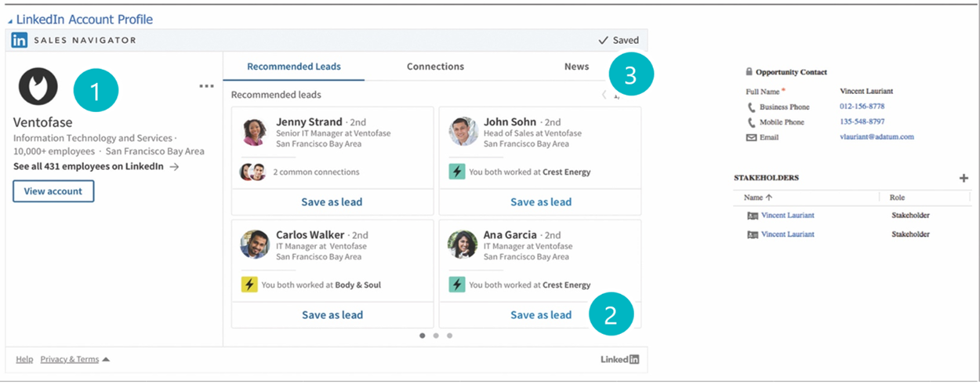This screenshot has width=980, height=385.
Task: Click the LinkedIn Sales Navigator logo
Action: pyautogui.click(x=20, y=40)
